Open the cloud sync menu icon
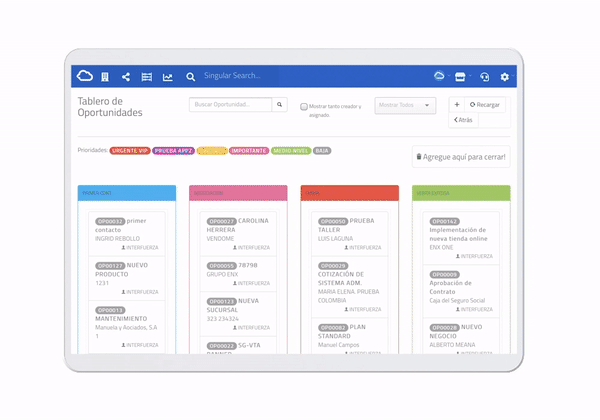 point(439,76)
